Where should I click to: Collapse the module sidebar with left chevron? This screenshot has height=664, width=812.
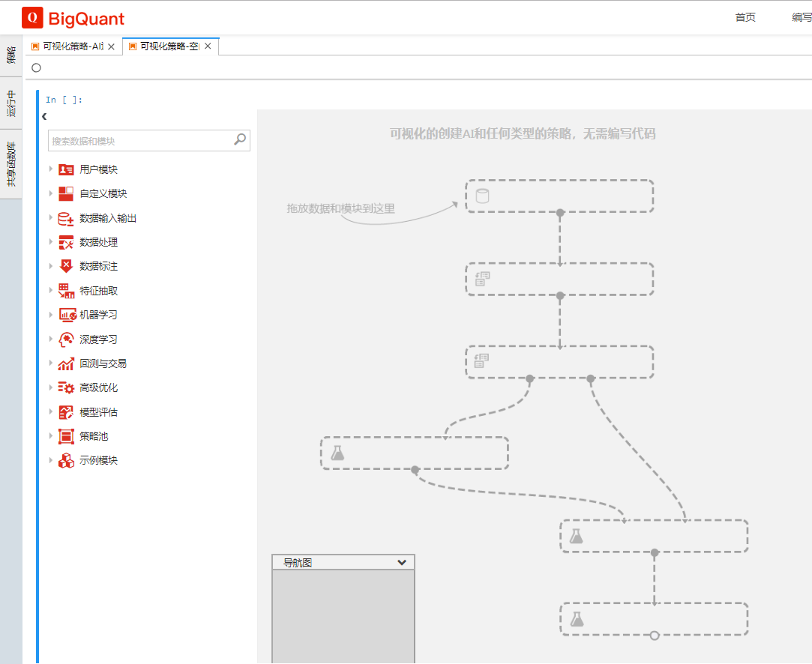pyautogui.click(x=44, y=116)
